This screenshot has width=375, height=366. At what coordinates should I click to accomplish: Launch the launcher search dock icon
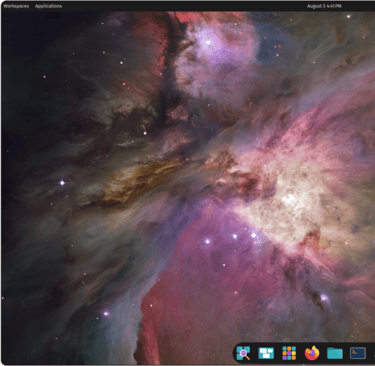click(243, 353)
